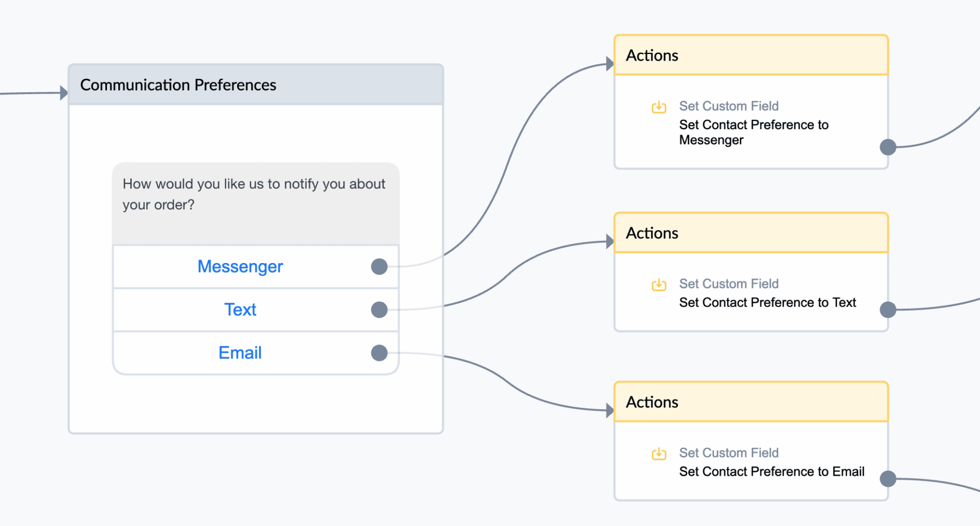Click output connector of Email preference action
This screenshot has width=980, height=526.
pyautogui.click(x=888, y=478)
